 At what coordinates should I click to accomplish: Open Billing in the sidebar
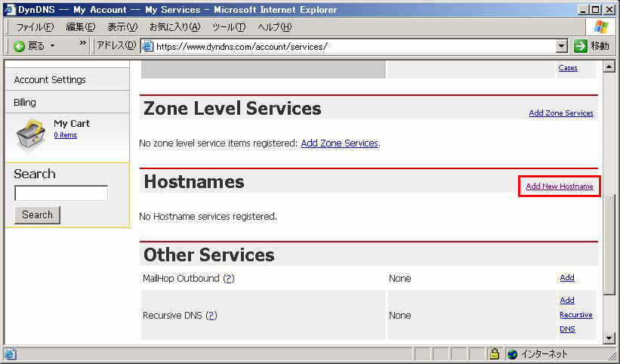(24, 103)
